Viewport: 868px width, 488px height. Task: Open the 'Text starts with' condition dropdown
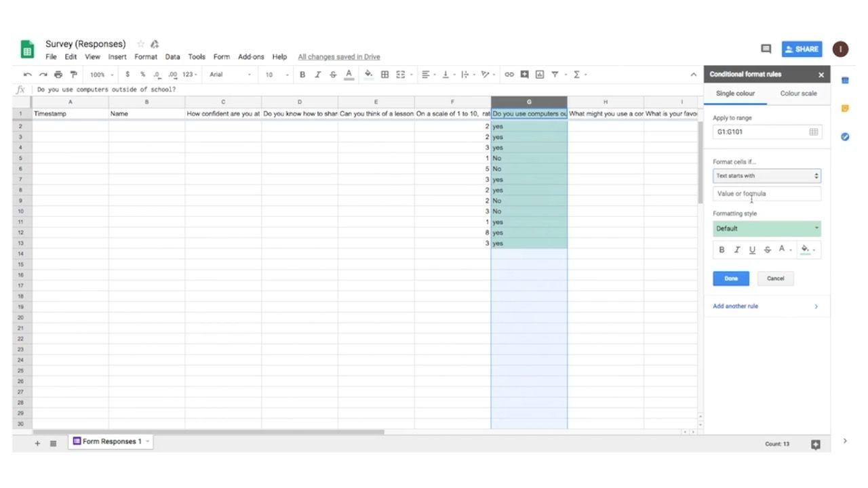(766, 176)
